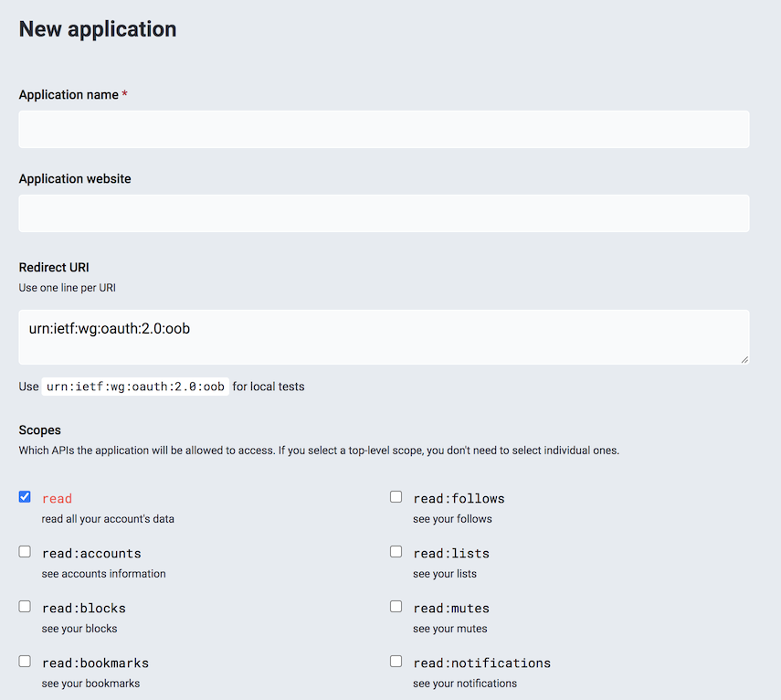Click inside the Redirect URI textarea
The image size is (781, 700).
(x=384, y=334)
